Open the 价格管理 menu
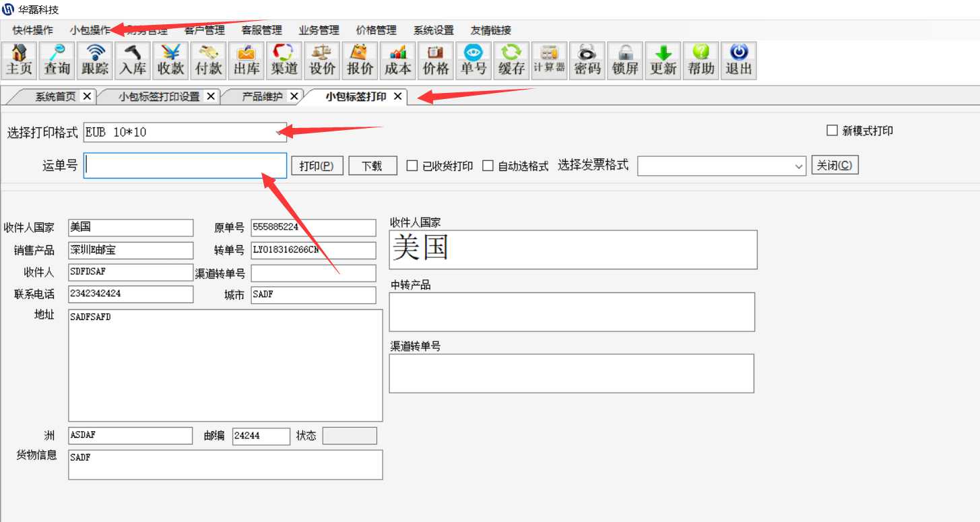The image size is (980, 522). [x=376, y=30]
